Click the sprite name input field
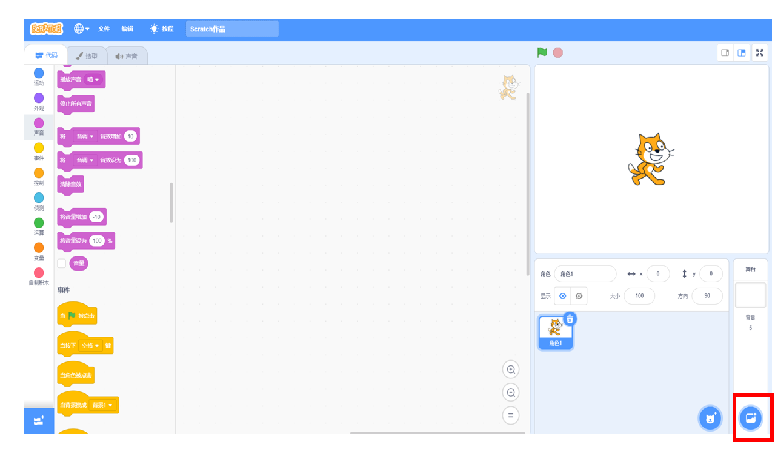The image size is (781, 450). coord(585,274)
